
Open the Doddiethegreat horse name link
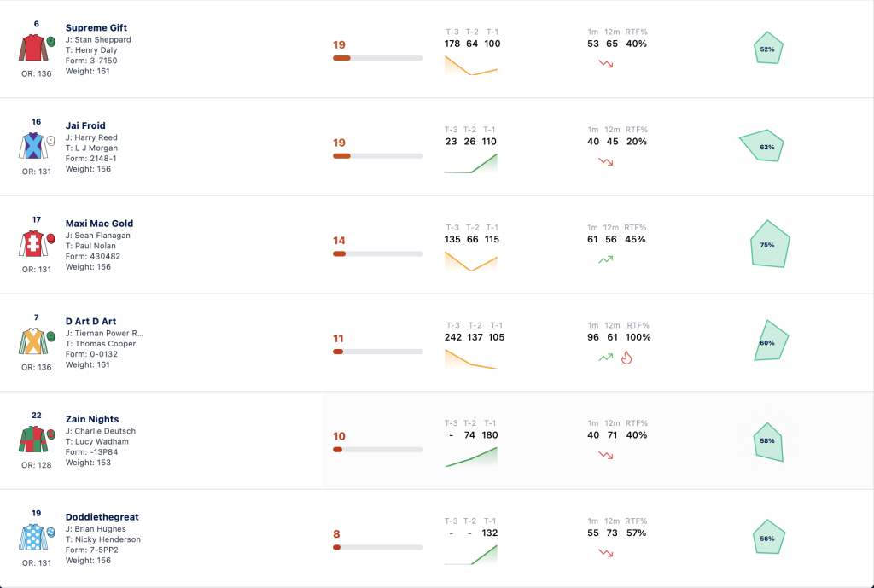click(x=102, y=517)
